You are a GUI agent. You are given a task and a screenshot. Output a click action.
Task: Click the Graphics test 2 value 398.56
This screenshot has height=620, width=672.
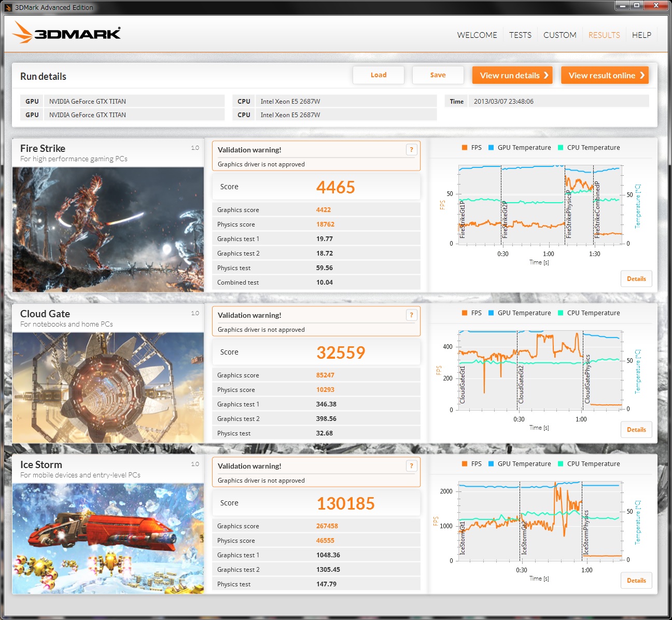click(326, 419)
